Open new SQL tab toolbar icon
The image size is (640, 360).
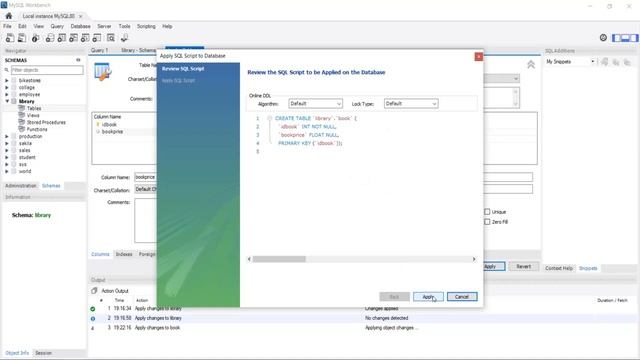pyautogui.click(x=9, y=38)
